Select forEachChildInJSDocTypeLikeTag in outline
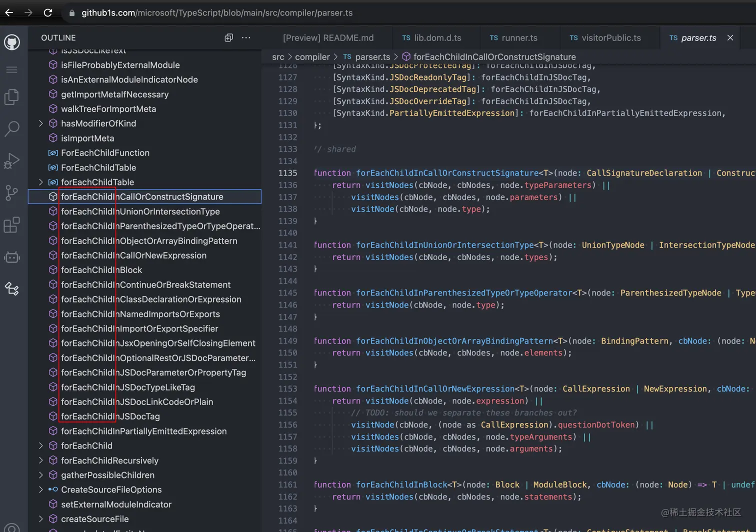This screenshot has height=532, width=756. [x=144, y=387]
